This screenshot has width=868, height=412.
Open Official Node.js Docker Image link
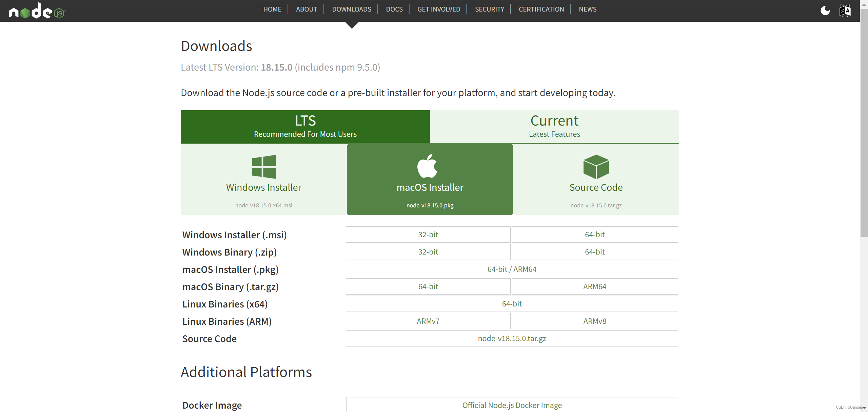pos(512,405)
